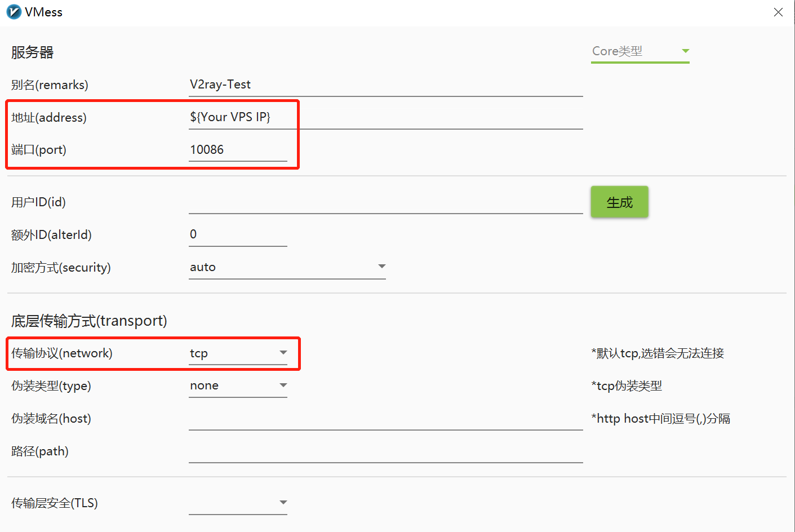Click the 地址(address) label
Image resolution: width=795 pixels, height=532 pixels.
pos(48,118)
